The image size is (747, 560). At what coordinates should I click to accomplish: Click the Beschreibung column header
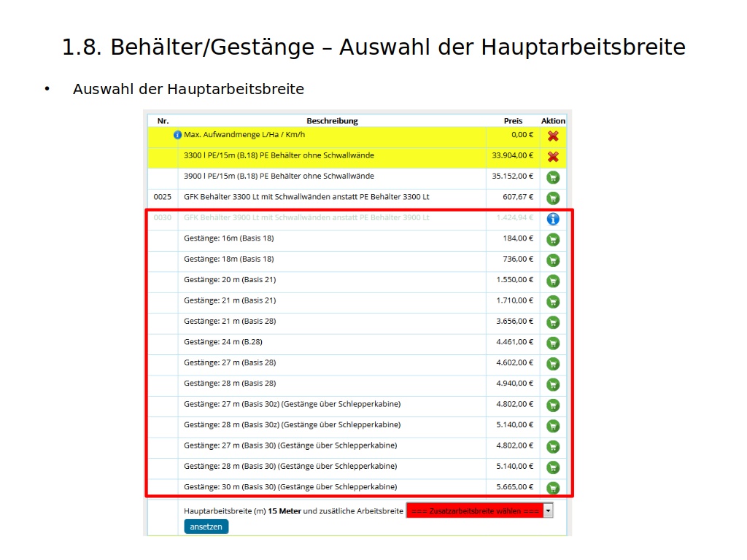click(x=332, y=121)
